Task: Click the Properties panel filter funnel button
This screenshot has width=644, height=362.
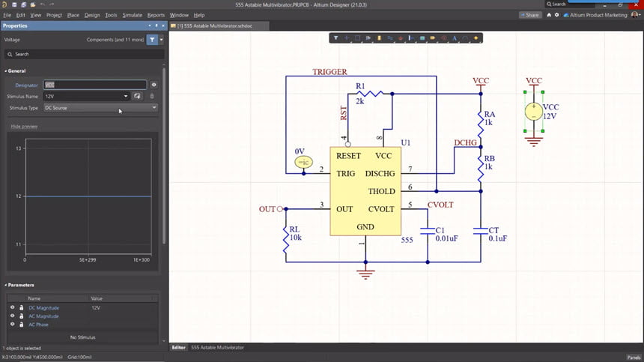Action: [152, 40]
